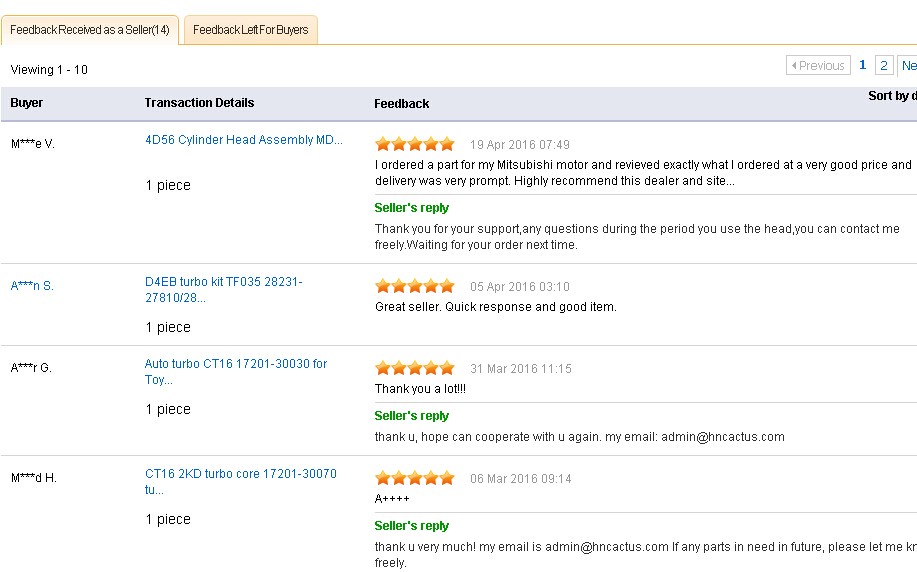Image resolution: width=917 pixels, height=572 pixels.
Task: Click five-star rating dated 05 Apr 2016
Action: (414, 286)
